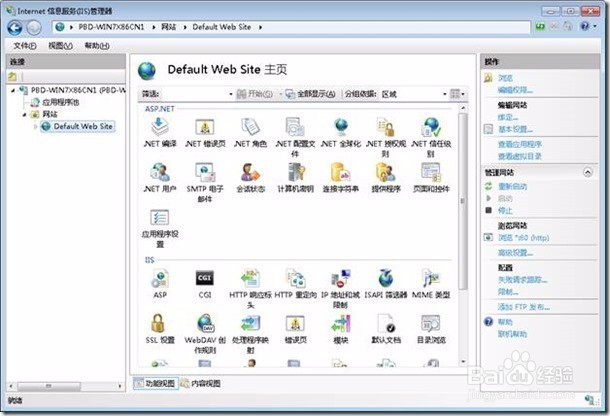Click the 编辑权限... action link
Viewport: 610px width, 416px height.
coord(515,90)
